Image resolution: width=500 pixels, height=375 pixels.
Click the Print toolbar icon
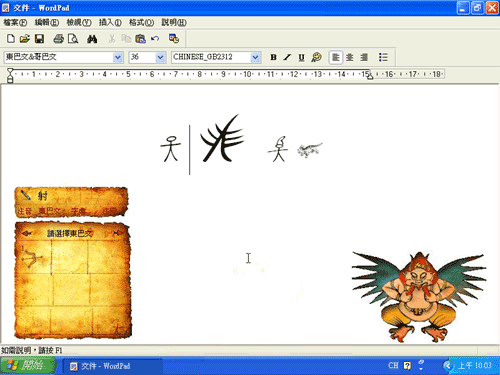[x=58, y=39]
